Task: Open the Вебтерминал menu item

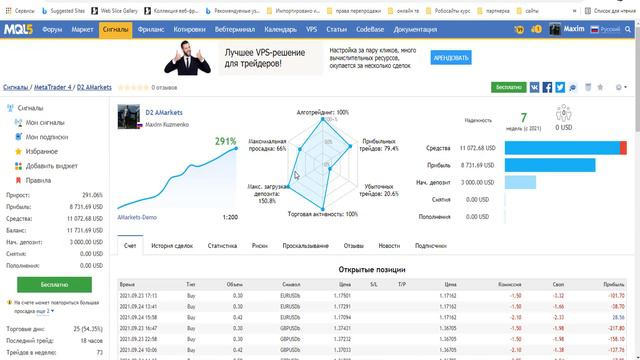Action: point(235,29)
